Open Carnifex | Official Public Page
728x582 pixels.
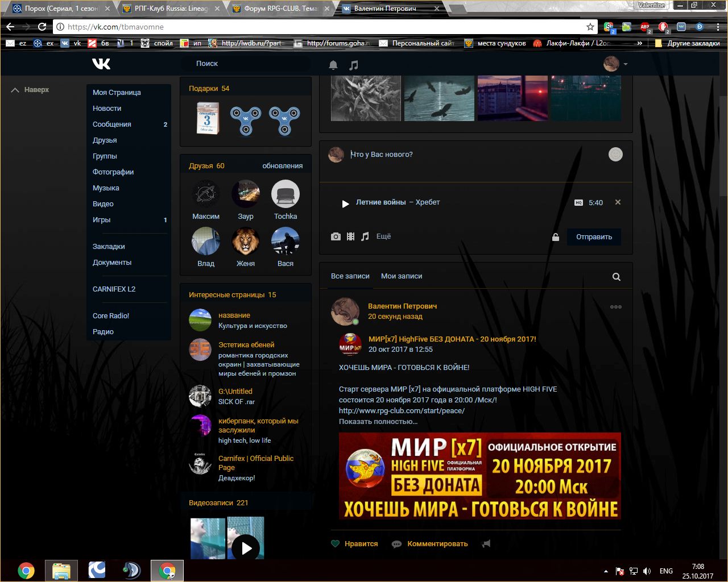tap(256, 463)
